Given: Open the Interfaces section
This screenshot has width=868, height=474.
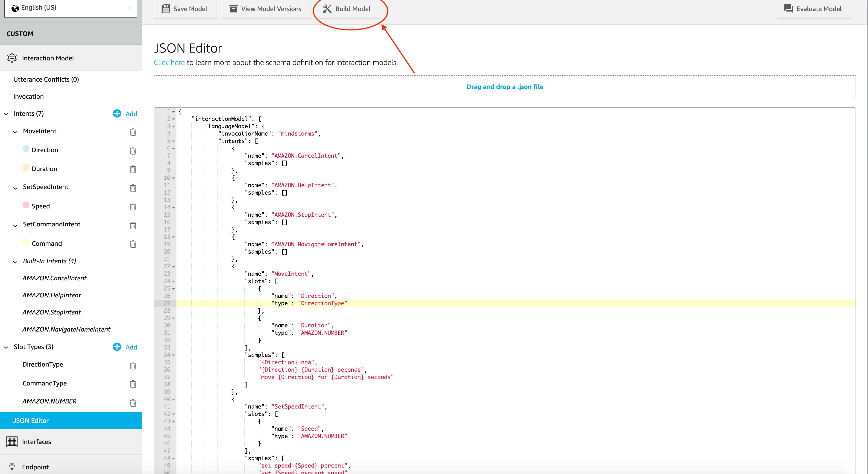Looking at the screenshot, I should [x=71, y=442].
